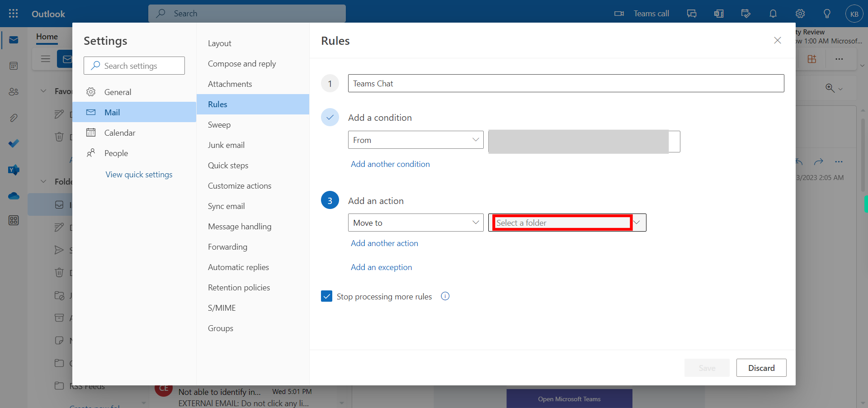Go to Mail in left app rail
868x408 pixels.
click(14, 40)
